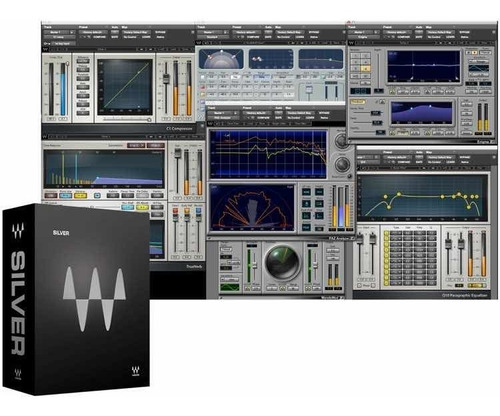Click COMPARE in the Enigma plugin header
This screenshot has width=500, height=416.
pyautogui.click(x=403, y=37)
